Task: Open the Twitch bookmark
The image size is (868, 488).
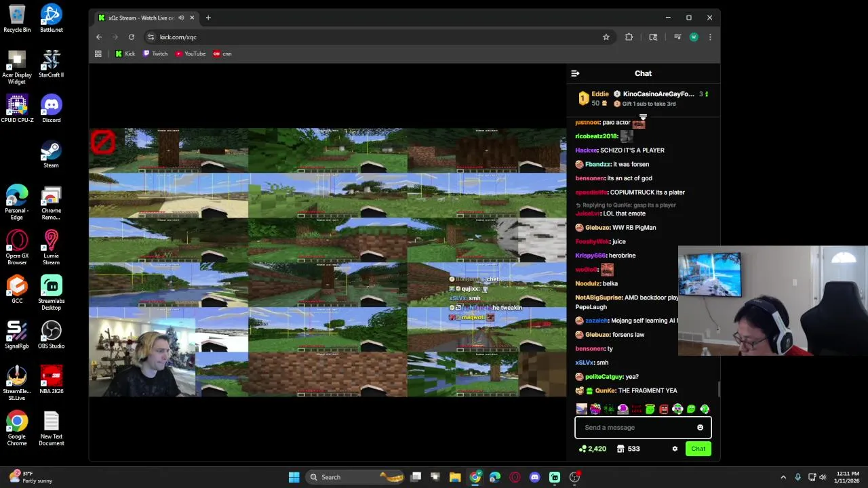Action: click(x=155, y=54)
